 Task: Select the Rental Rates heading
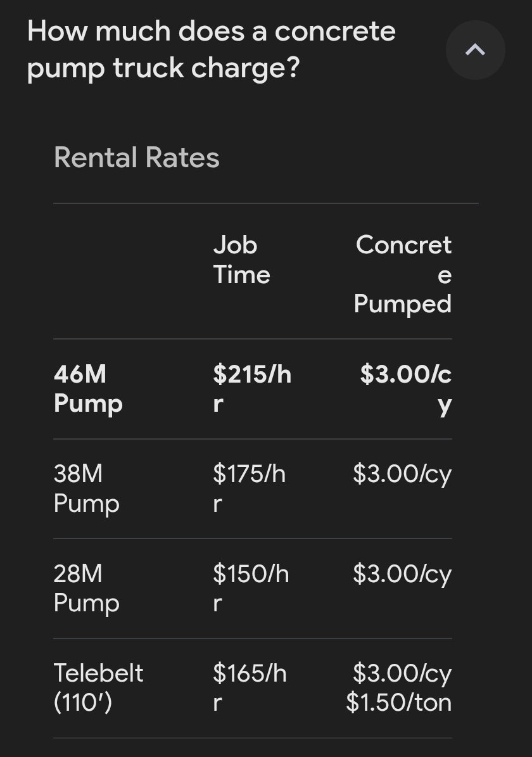pyautogui.click(x=137, y=157)
